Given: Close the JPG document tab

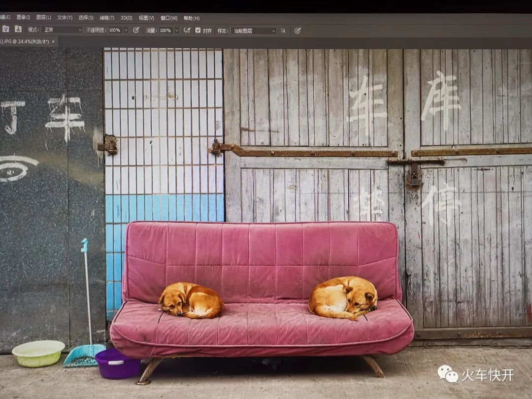Looking at the screenshot, I should (53, 42).
